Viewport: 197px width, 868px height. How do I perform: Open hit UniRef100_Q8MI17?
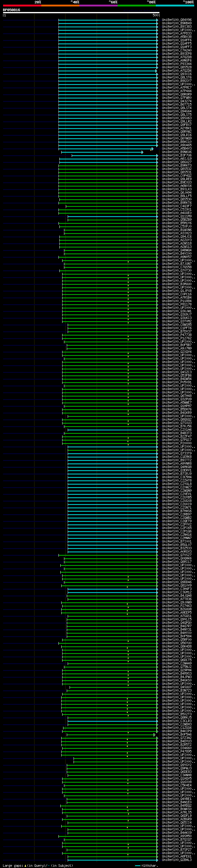tap(177, 562)
